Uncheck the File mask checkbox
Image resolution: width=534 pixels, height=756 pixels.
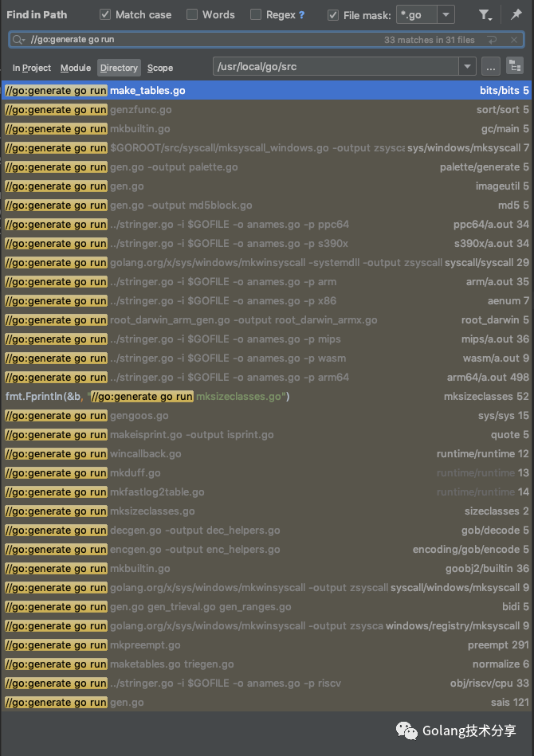click(x=333, y=15)
